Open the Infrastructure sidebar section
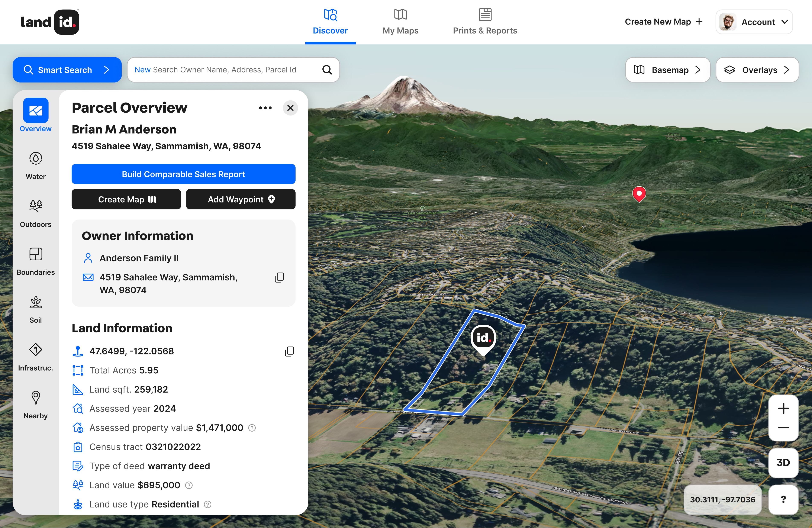Image resolution: width=812 pixels, height=528 pixels. pyautogui.click(x=35, y=356)
